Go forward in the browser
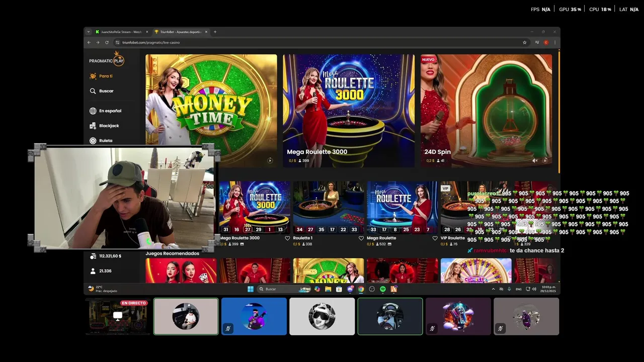 tap(98, 42)
